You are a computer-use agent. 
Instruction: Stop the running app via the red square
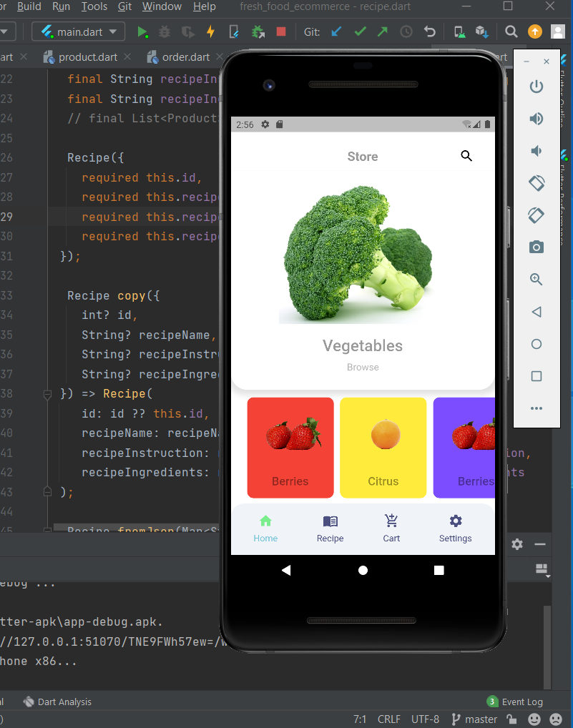(280, 31)
